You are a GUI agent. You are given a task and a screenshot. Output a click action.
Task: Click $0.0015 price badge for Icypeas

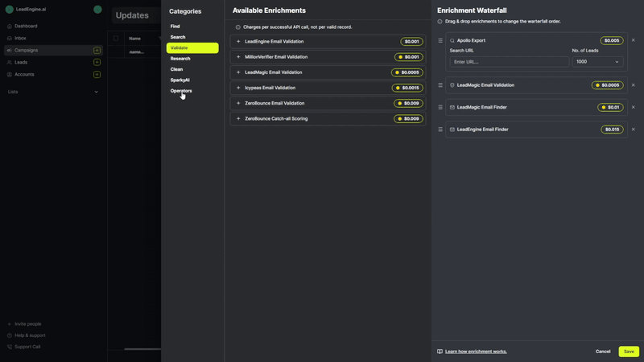pos(407,88)
